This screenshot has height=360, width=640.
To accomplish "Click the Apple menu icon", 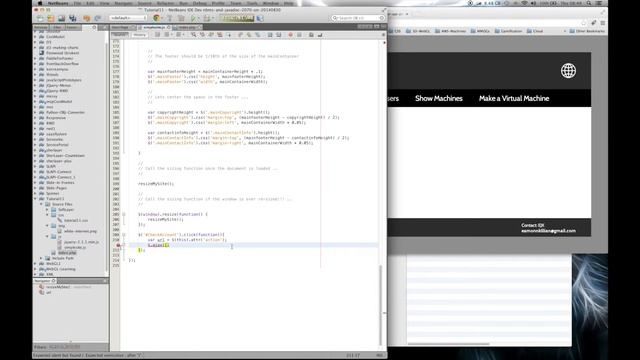I will [x=40, y=3].
